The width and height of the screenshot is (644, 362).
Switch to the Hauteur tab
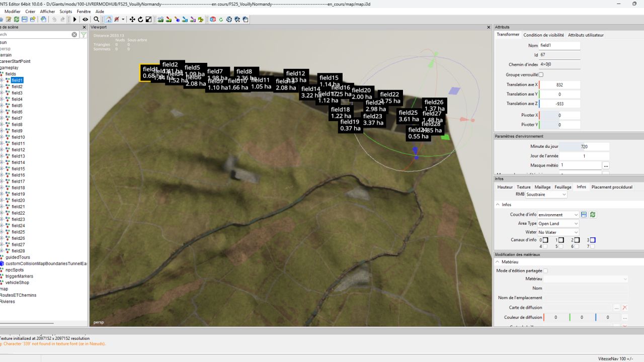coord(505,187)
